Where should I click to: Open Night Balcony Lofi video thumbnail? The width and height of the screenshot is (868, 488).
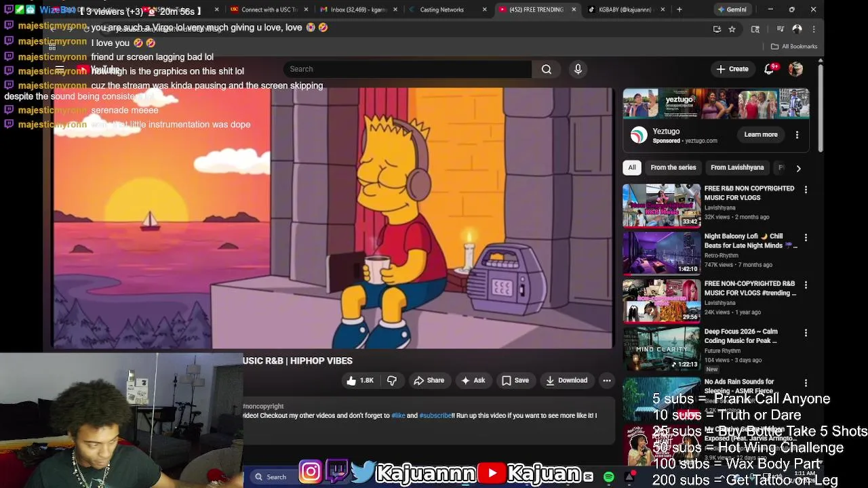tap(661, 253)
